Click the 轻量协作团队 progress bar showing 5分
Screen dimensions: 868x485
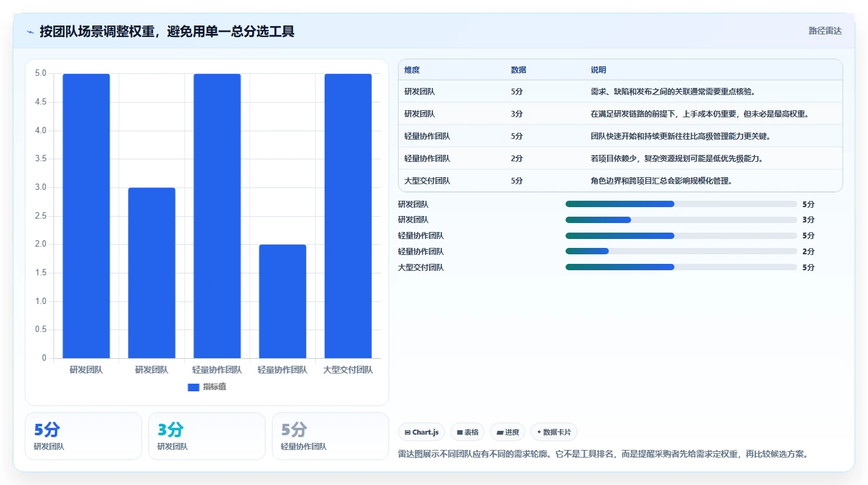[x=681, y=236]
